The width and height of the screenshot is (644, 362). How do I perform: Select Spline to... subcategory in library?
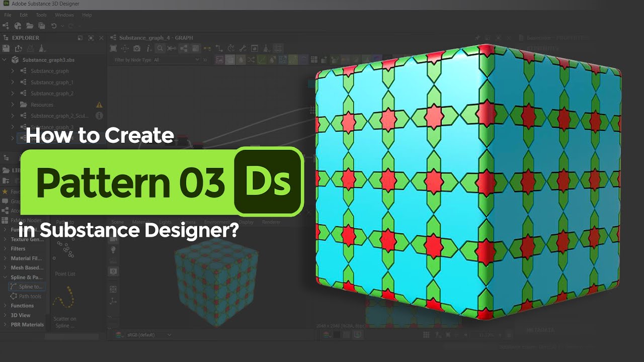pos(28,287)
